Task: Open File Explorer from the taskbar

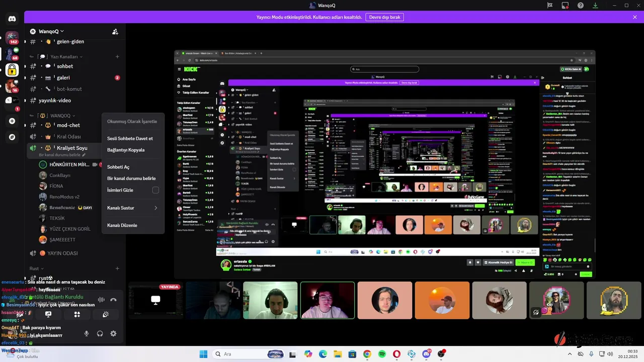Action: (338, 354)
